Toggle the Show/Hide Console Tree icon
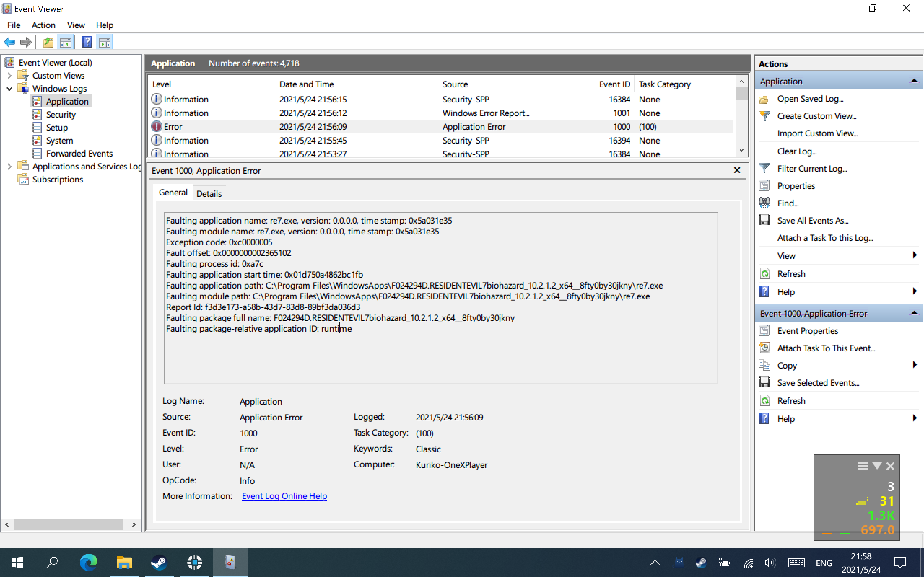 [66, 42]
